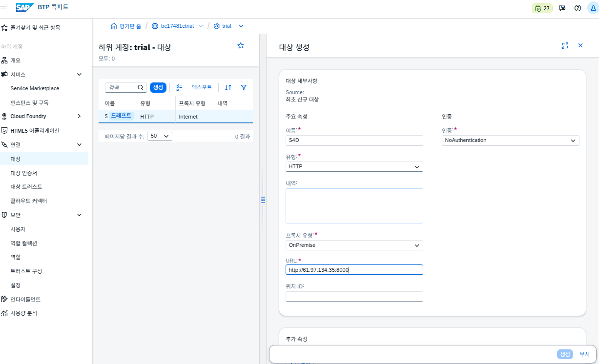Click the 평가판 홈 breadcrumb home icon

(114, 26)
